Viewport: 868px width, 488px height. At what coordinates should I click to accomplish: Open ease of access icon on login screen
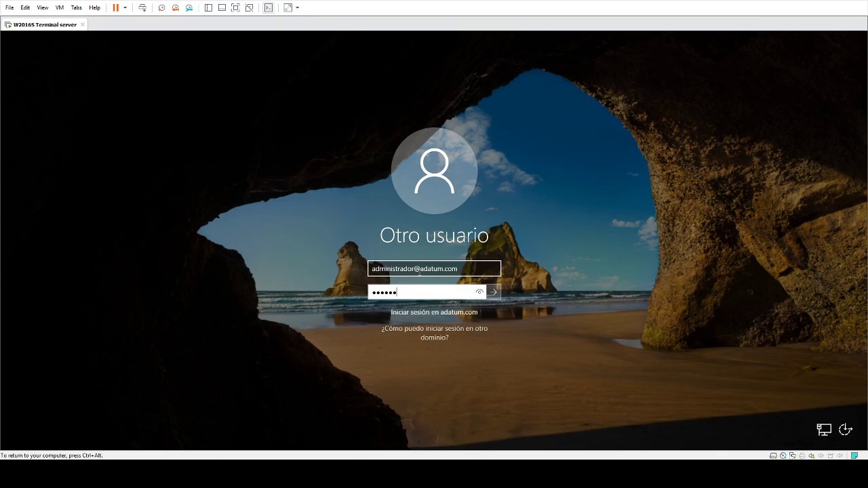846,430
